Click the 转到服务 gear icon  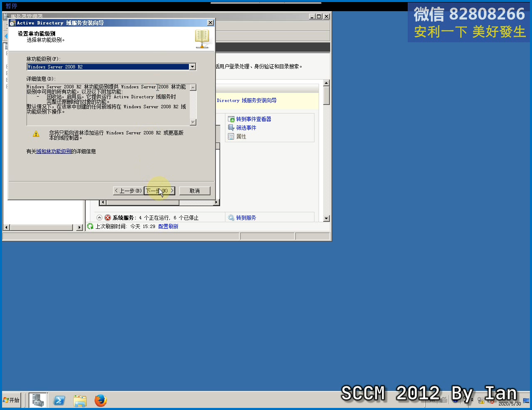point(231,218)
